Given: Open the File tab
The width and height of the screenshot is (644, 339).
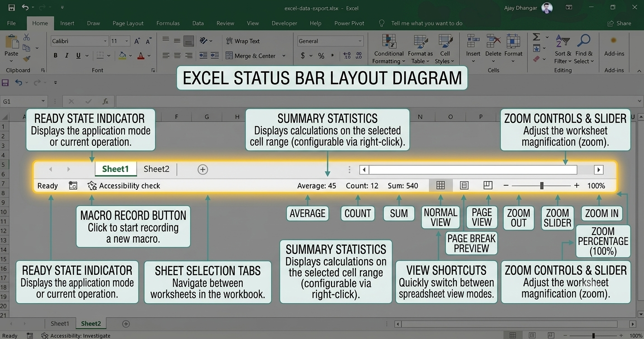Looking at the screenshot, I should pos(11,23).
